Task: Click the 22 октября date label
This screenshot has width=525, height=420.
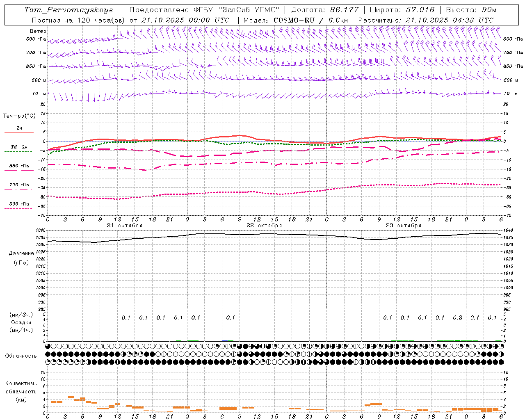Action: 264,226
